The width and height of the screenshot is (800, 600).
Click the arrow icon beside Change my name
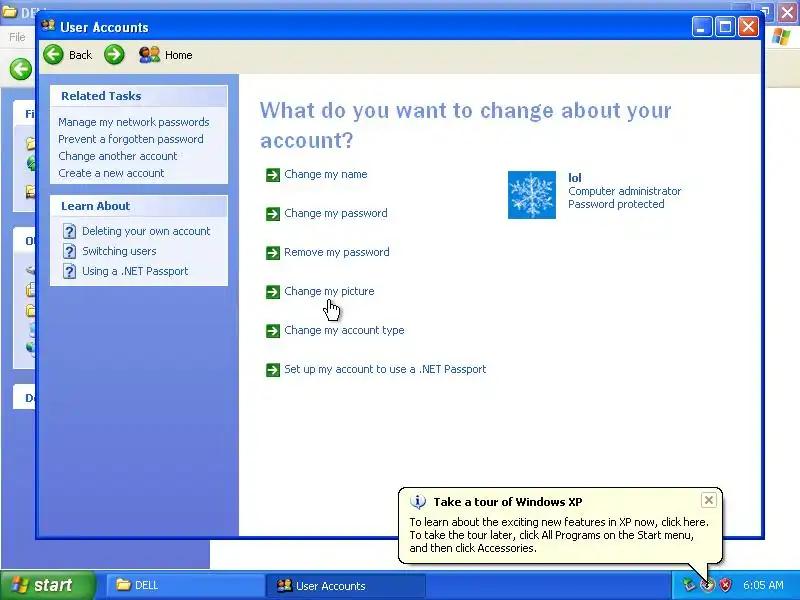click(x=273, y=175)
